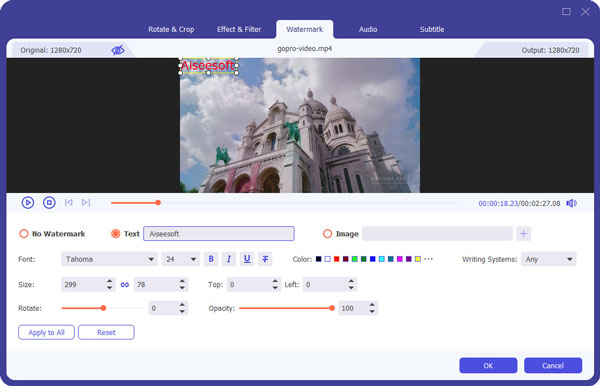Apply strikethrough to watermark text
This screenshot has width=600, height=386.
pyautogui.click(x=265, y=259)
